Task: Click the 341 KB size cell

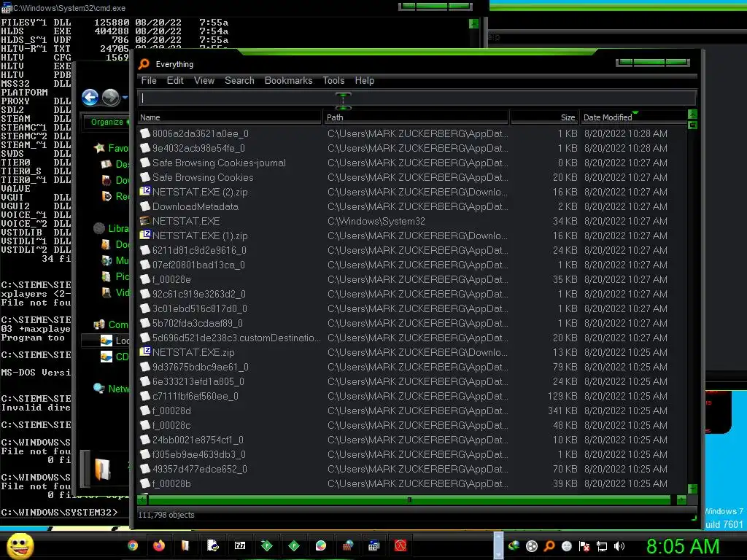Action: (x=562, y=411)
